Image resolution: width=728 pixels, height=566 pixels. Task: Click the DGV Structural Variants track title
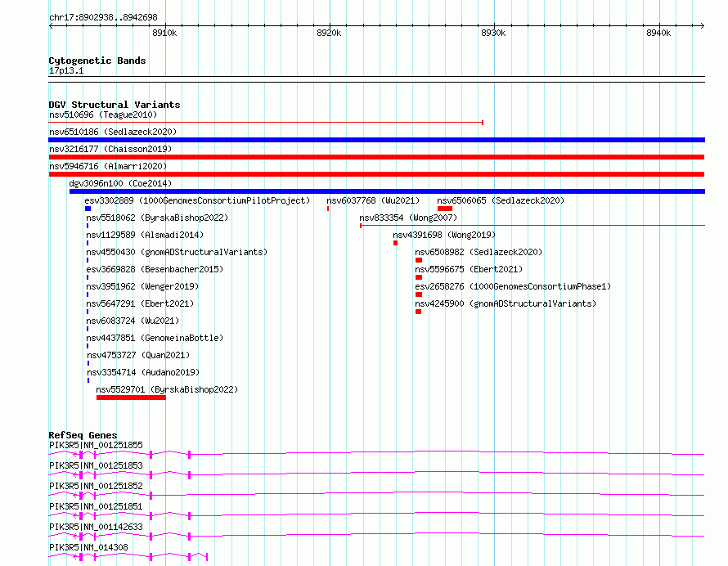click(115, 105)
